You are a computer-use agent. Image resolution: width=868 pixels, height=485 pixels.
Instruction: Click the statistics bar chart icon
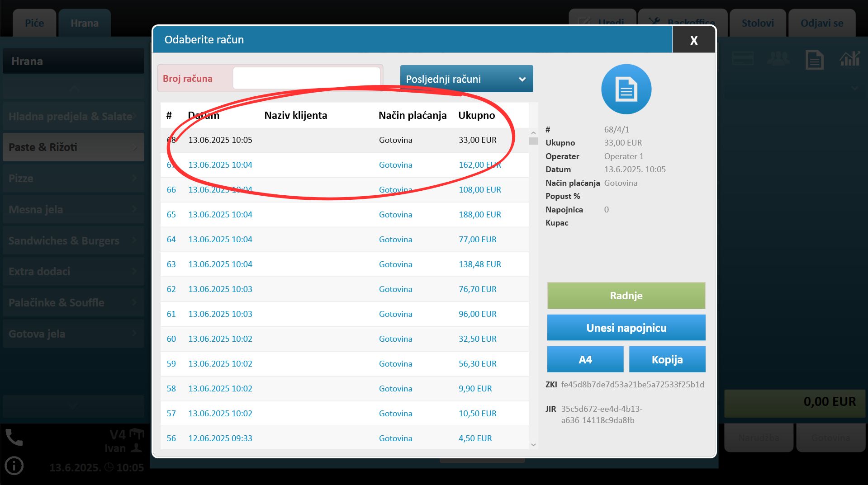pyautogui.click(x=849, y=59)
